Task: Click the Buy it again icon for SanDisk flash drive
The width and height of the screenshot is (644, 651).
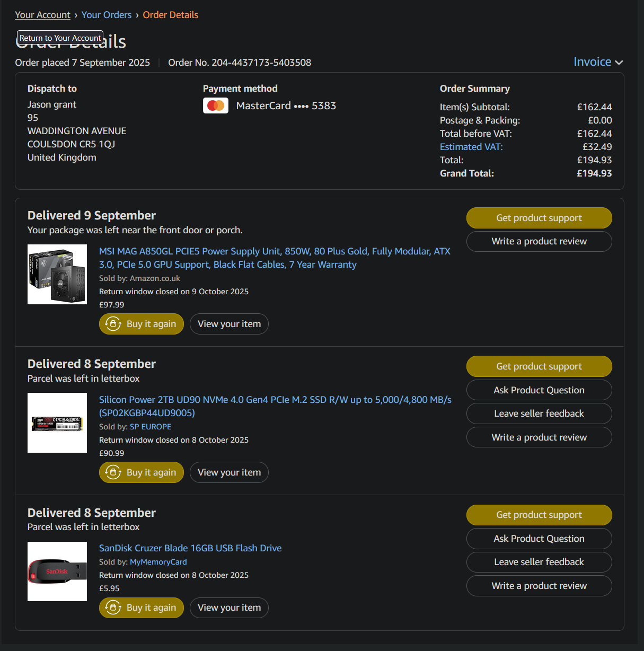Action: [113, 608]
